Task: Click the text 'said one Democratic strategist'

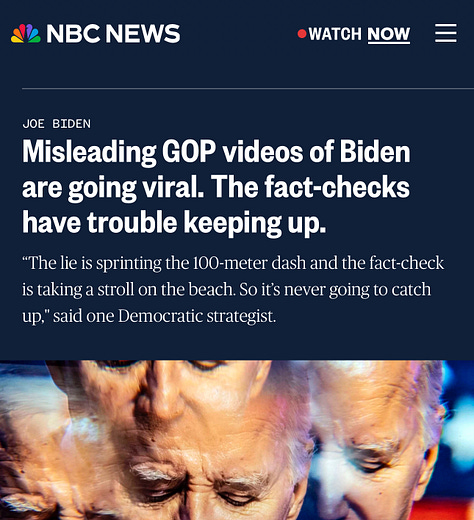Action: click(x=165, y=316)
